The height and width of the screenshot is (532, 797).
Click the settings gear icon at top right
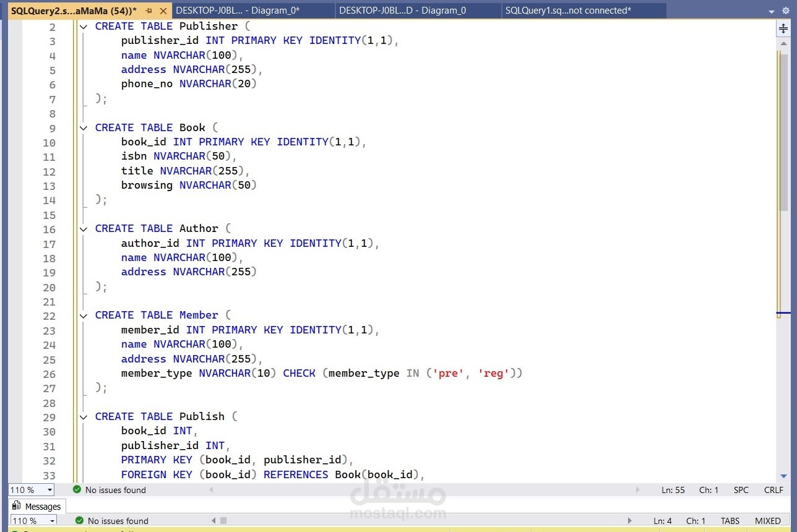click(786, 11)
